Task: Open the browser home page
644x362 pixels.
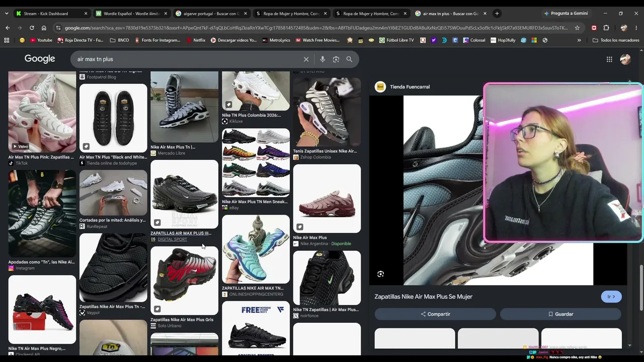Action: coord(44,28)
